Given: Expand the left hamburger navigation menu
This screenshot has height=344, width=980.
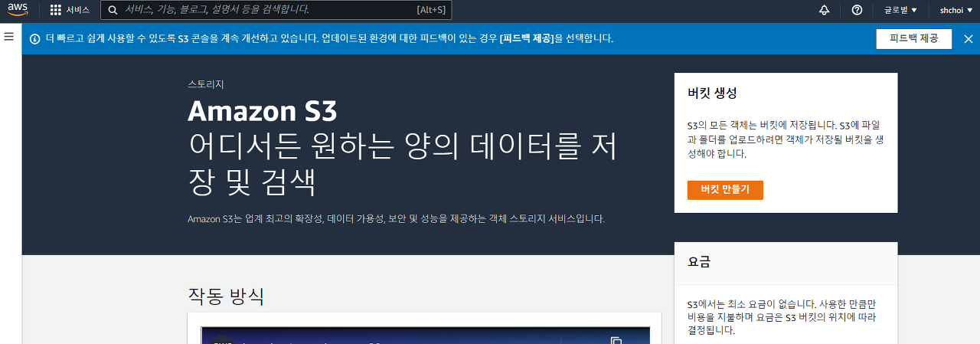Looking at the screenshot, I should [9, 36].
